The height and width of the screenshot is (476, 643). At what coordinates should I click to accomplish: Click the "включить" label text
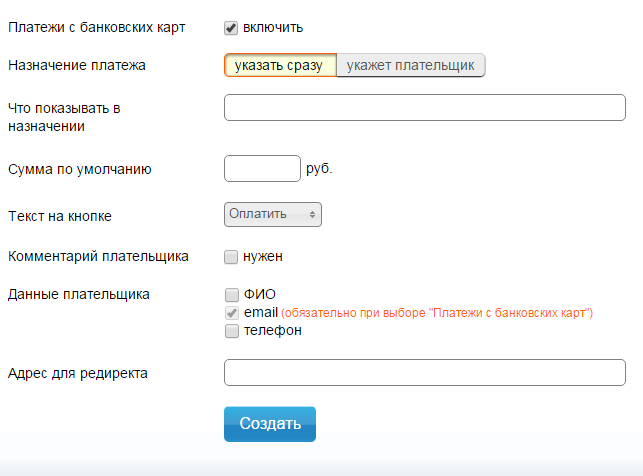coord(273,27)
